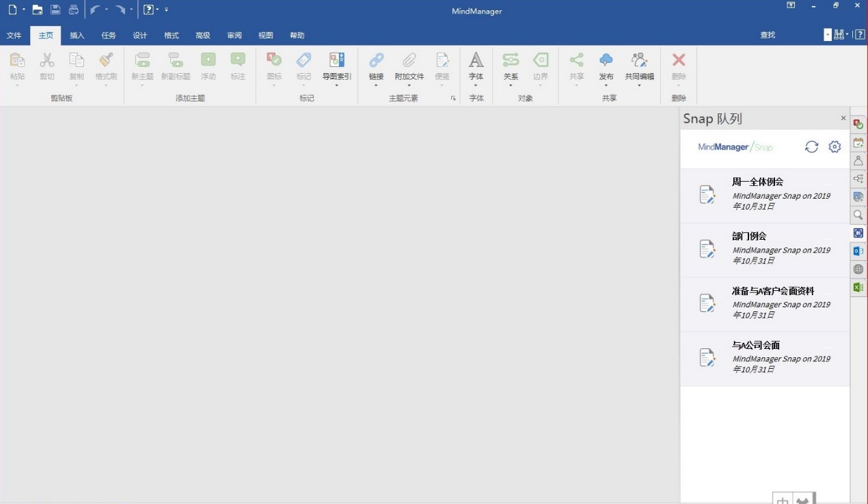Open the 视图 ribbon tab
The width and height of the screenshot is (868, 504).
tap(265, 35)
